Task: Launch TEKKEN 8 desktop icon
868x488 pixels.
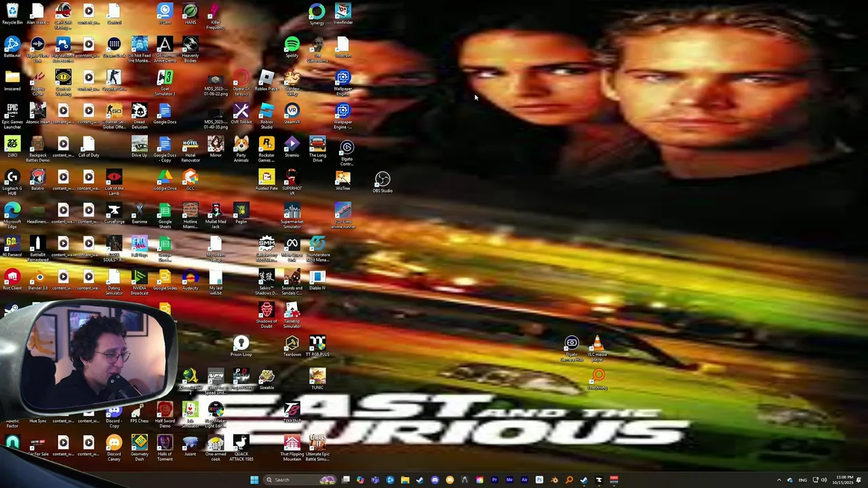Action: coord(292,411)
